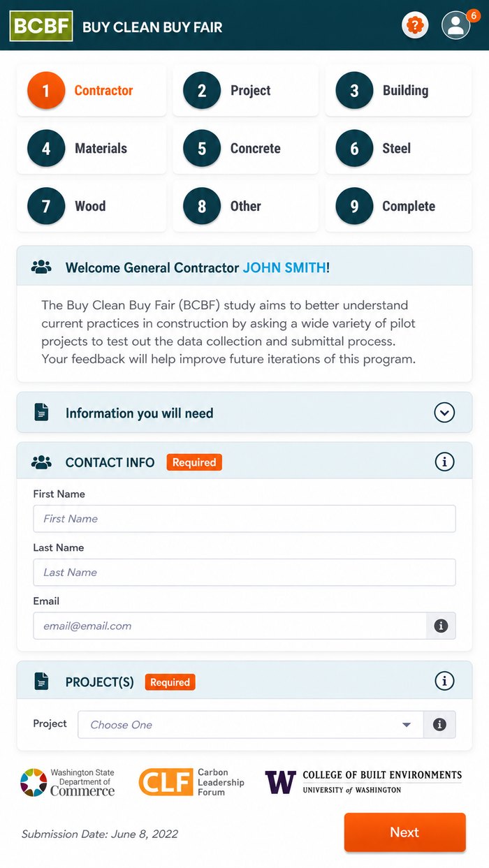This screenshot has width=489, height=868.
Task: Click the Carbon Leadership Forum logo
Action: [x=191, y=782]
